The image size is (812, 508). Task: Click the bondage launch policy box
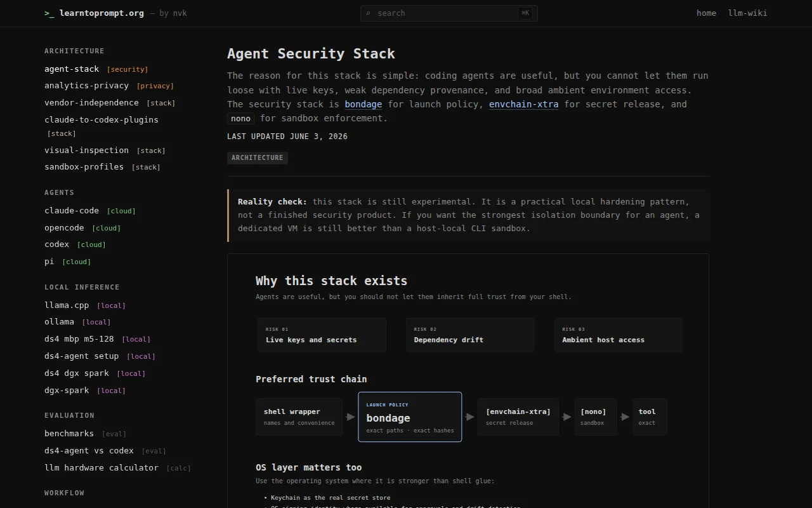pyautogui.click(x=410, y=417)
